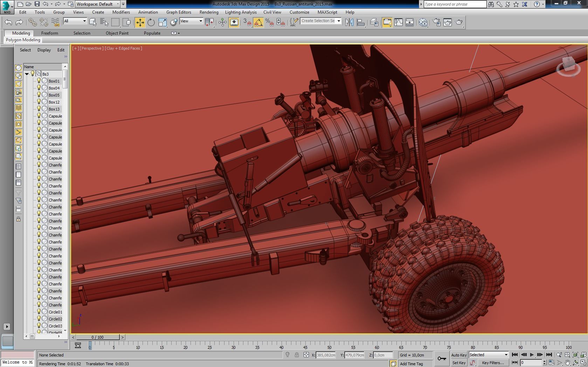The image size is (588, 367).
Task: Open the Polygon Modeling panel
Action: [23, 40]
